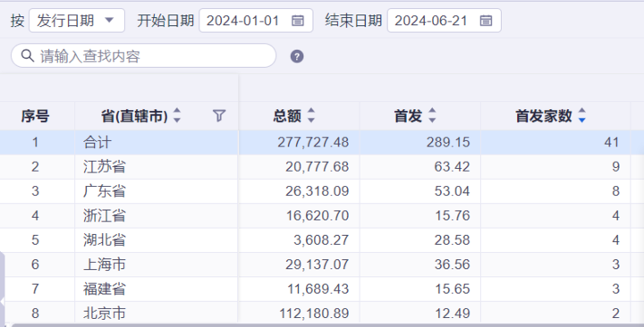Click the value 20,777.68
644x327 pixels.
click(x=317, y=166)
